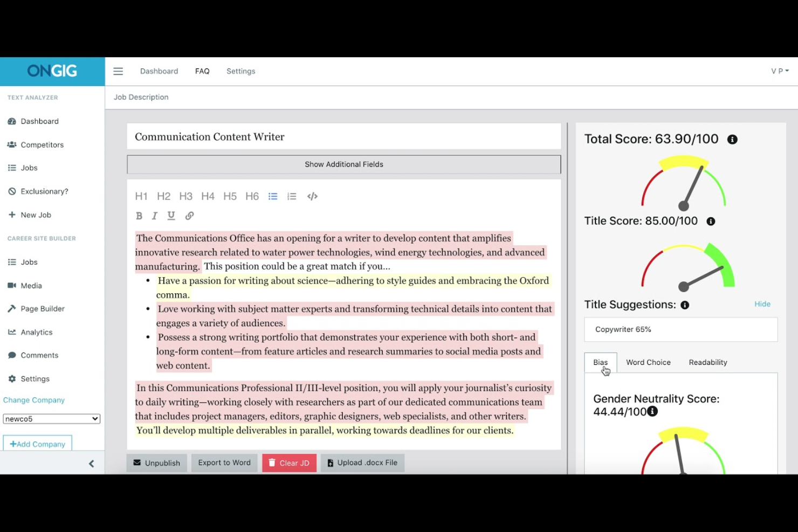This screenshot has height=532, width=798.
Task: Apply italic formatting
Action: (154, 216)
